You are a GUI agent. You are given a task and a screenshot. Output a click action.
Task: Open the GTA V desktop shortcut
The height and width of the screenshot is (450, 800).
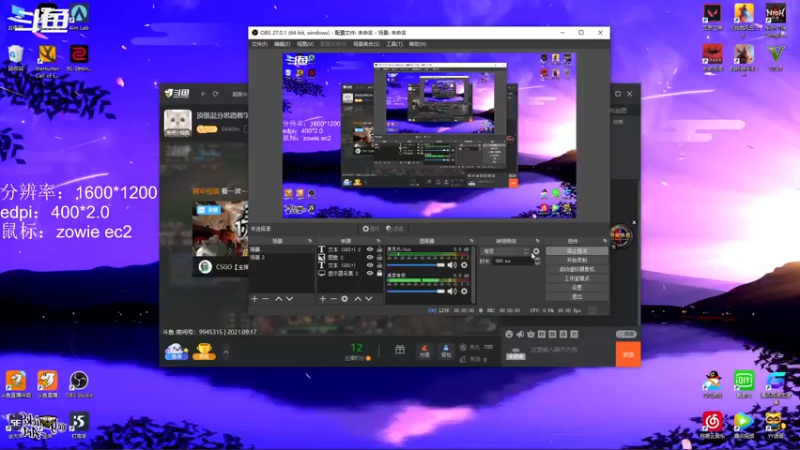pos(776,58)
